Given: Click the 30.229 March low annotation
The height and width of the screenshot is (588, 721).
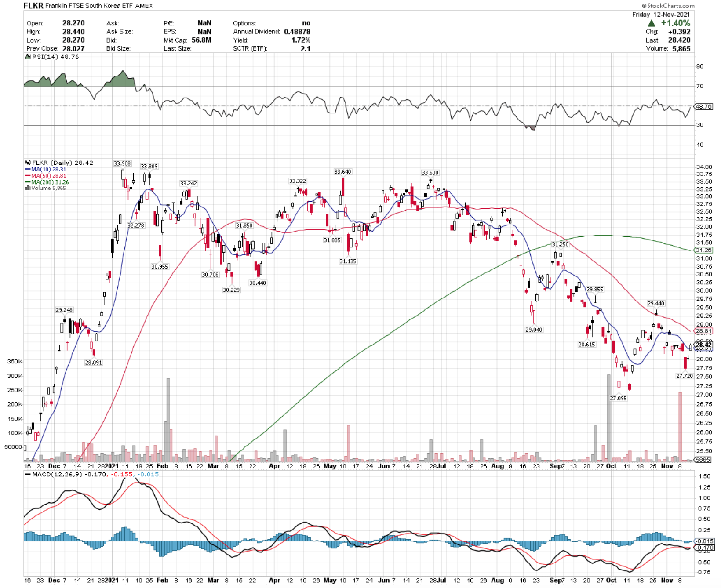Looking at the screenshot, I should point(231,290).
